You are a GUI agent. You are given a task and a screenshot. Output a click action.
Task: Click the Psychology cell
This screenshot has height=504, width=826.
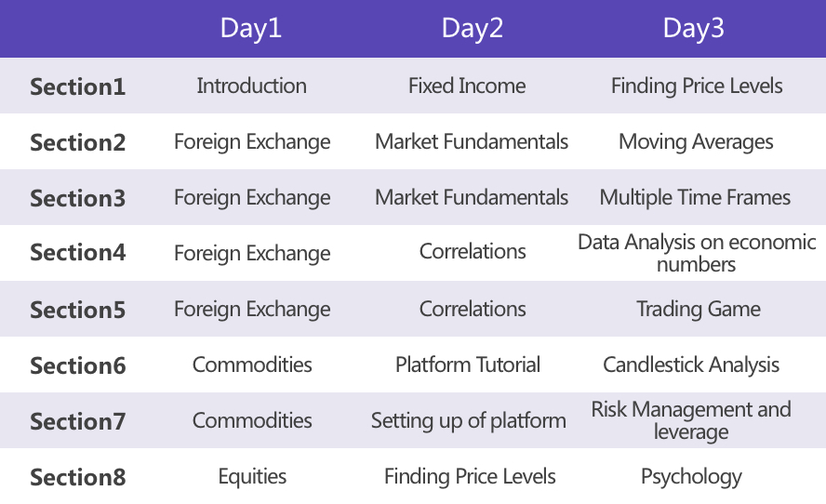pyautogui.click(x=691, y=477)
